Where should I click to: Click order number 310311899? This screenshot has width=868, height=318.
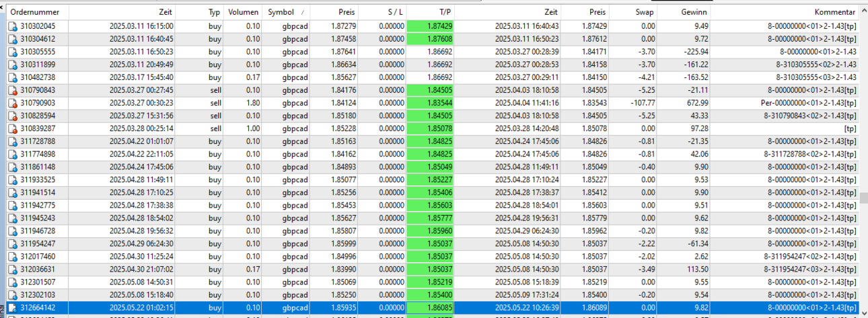38,65
